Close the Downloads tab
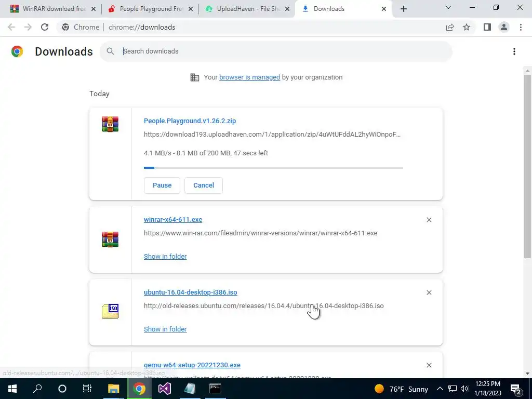Image resolution: width=532 pixels, height=399 pixels. 384,9
